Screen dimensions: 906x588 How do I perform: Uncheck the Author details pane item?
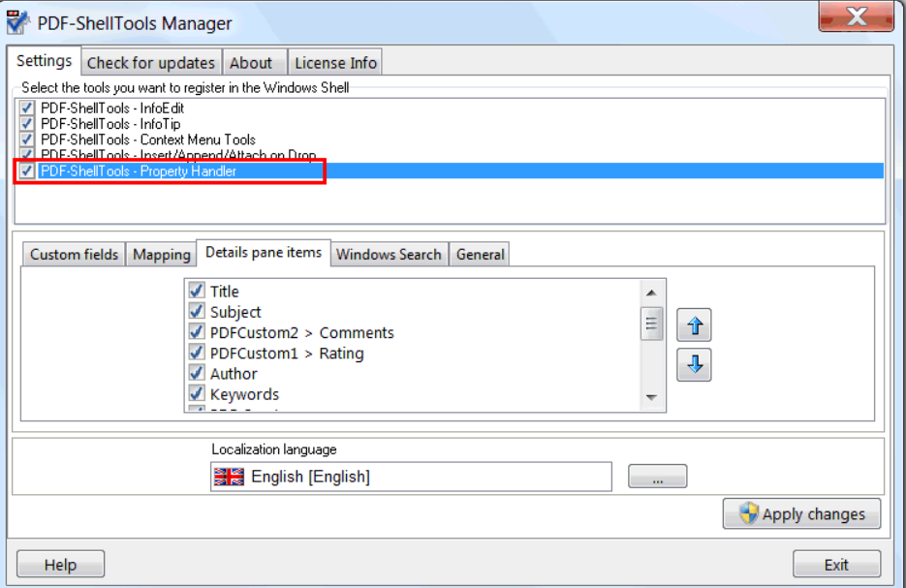(197, 373)
